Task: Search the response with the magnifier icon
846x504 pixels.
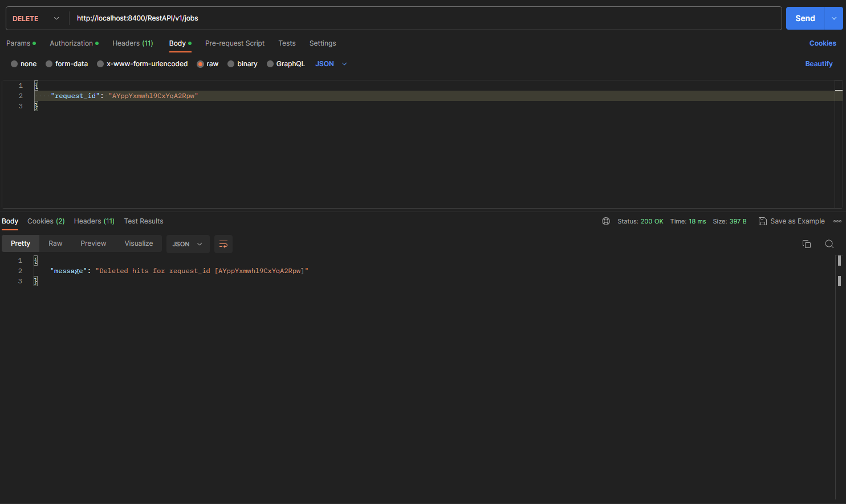Action: tap(829, 243)
